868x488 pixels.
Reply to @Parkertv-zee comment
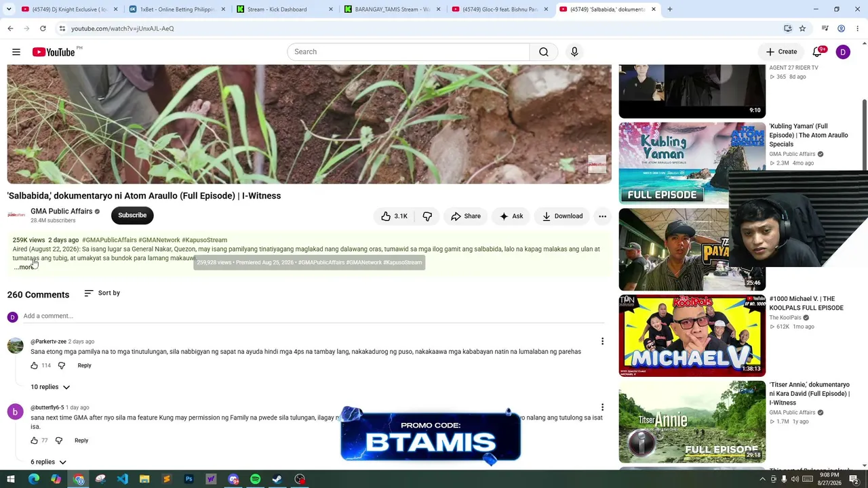click(84, 365)
